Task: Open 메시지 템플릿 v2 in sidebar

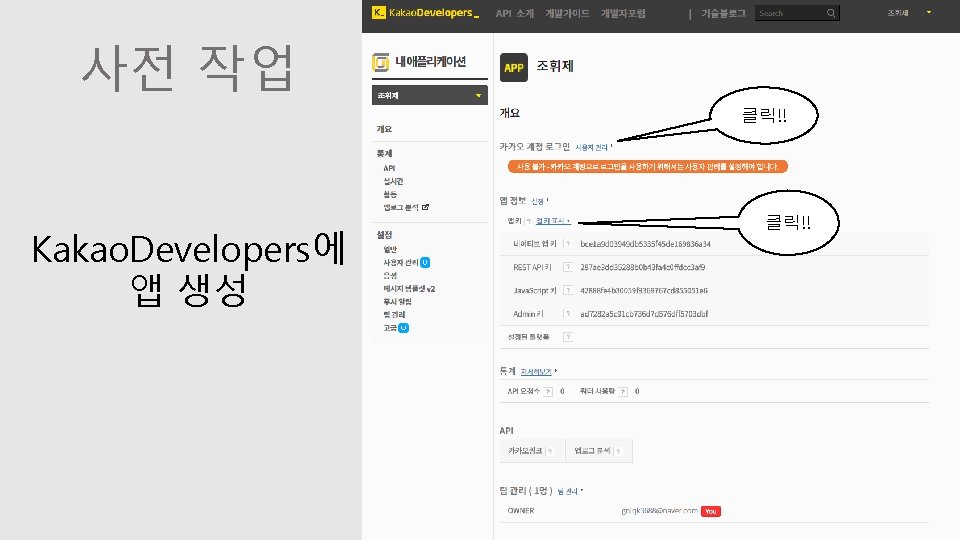Action: click(409, 288)
